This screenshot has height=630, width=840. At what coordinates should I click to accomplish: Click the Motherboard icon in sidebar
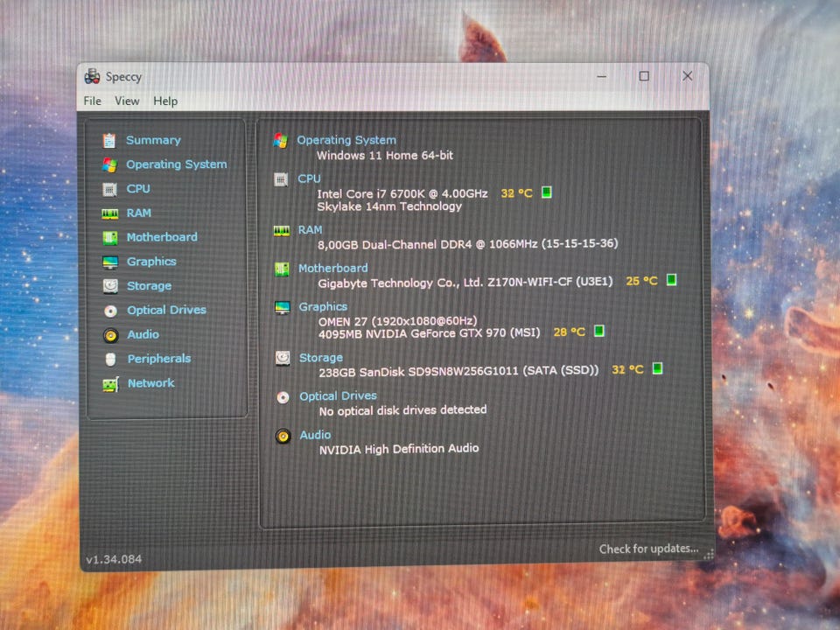click(110, 238)
